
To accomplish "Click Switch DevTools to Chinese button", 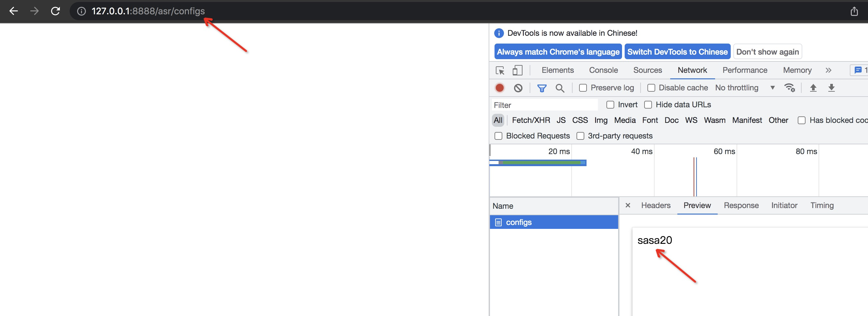I will (677, 52).
